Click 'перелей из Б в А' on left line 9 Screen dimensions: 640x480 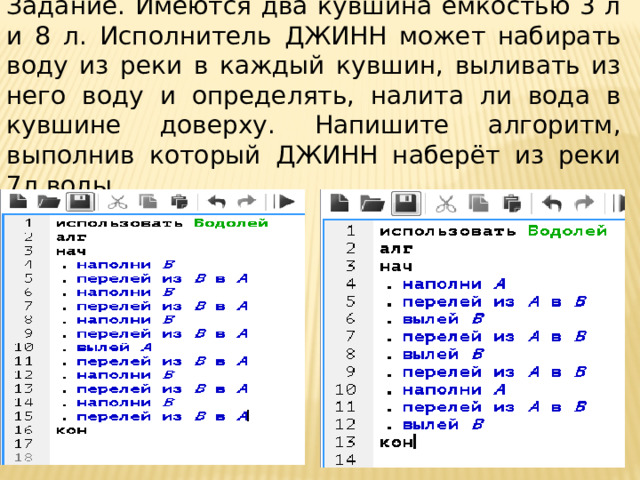tap(162, 334)
